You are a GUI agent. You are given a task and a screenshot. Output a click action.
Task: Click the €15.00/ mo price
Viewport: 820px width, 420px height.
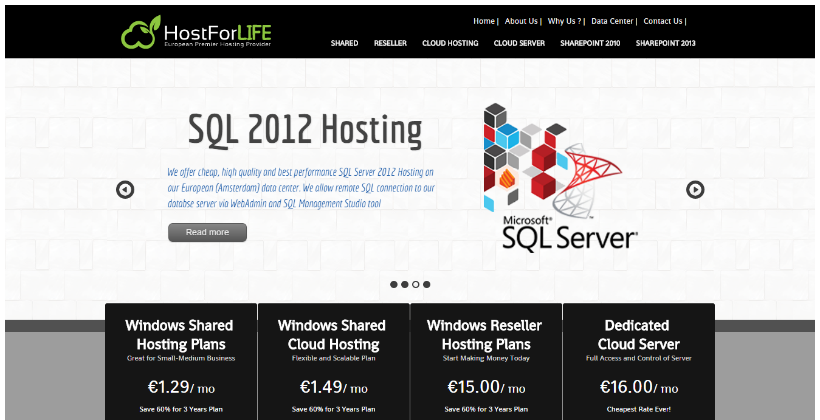tap(486, 388)
